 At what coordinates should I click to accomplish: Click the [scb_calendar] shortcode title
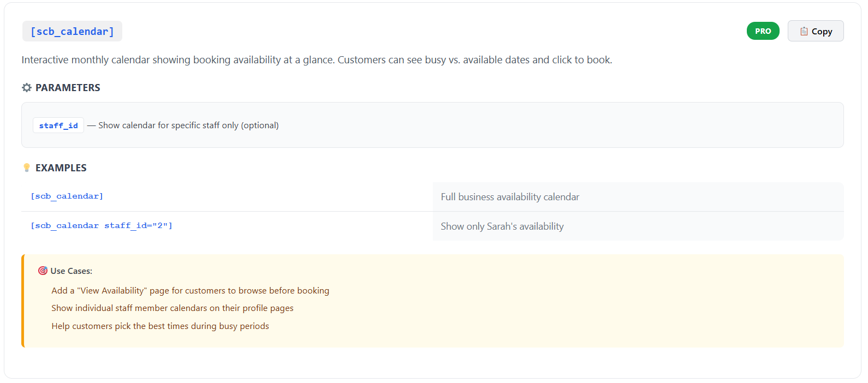72,31
